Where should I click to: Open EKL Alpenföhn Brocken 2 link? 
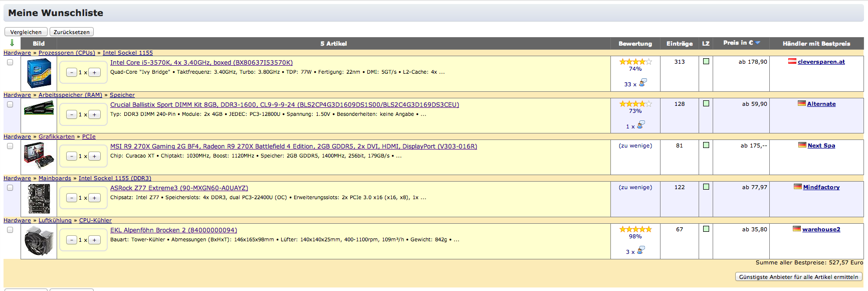[x=173, y=230]
